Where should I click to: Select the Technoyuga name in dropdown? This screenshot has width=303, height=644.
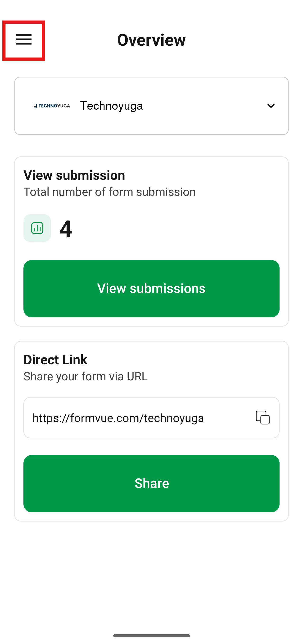click(111, 106)
